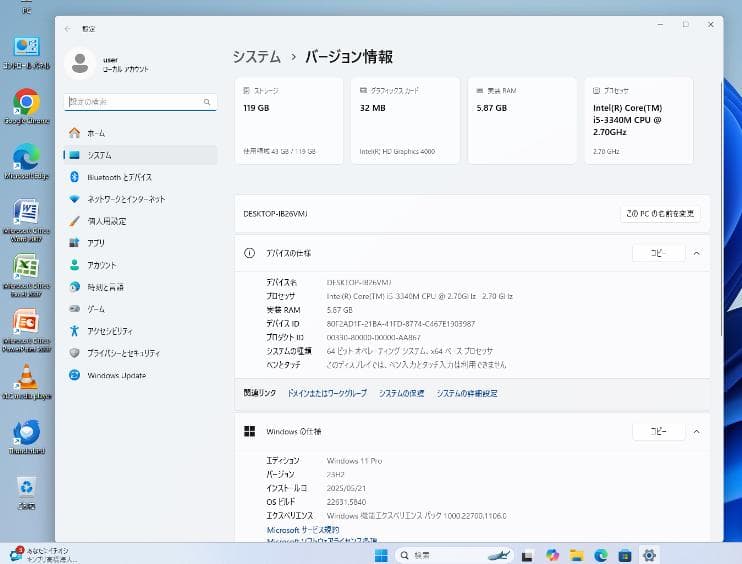The image size is (742, 564).
Task: Go back with the arrow button
Action: (x=68, y=29)
